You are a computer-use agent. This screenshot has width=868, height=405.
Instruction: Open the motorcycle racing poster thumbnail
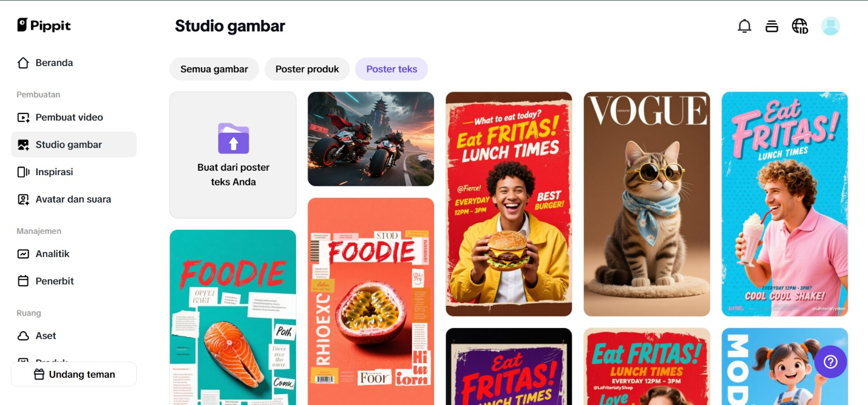point(371,139)
